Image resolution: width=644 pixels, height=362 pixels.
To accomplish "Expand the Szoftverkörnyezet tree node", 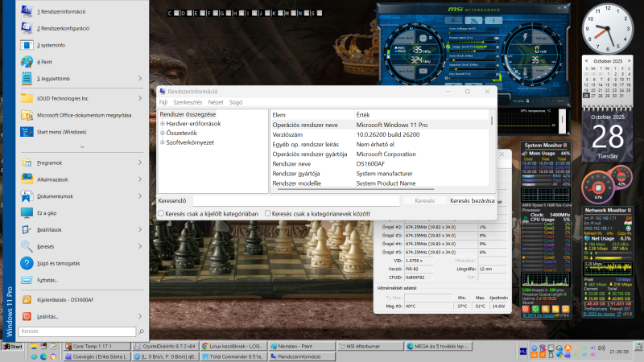I will [x=163, y=142].
